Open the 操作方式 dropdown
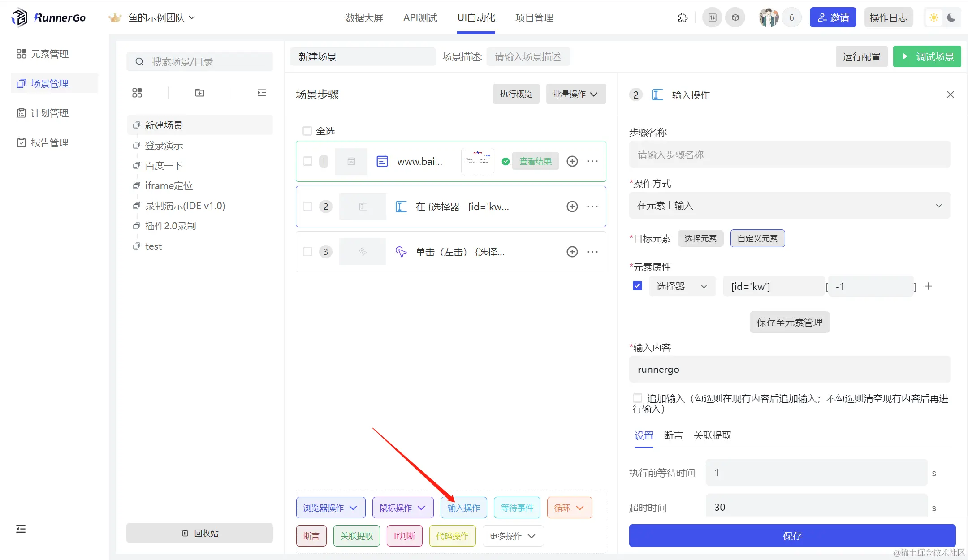The image size is (968, 560). pos(789,206)
